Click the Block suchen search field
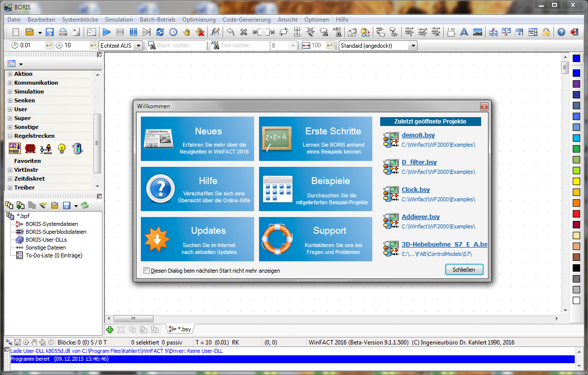This screenshot has height=375, width=588. tap(181, 45)
